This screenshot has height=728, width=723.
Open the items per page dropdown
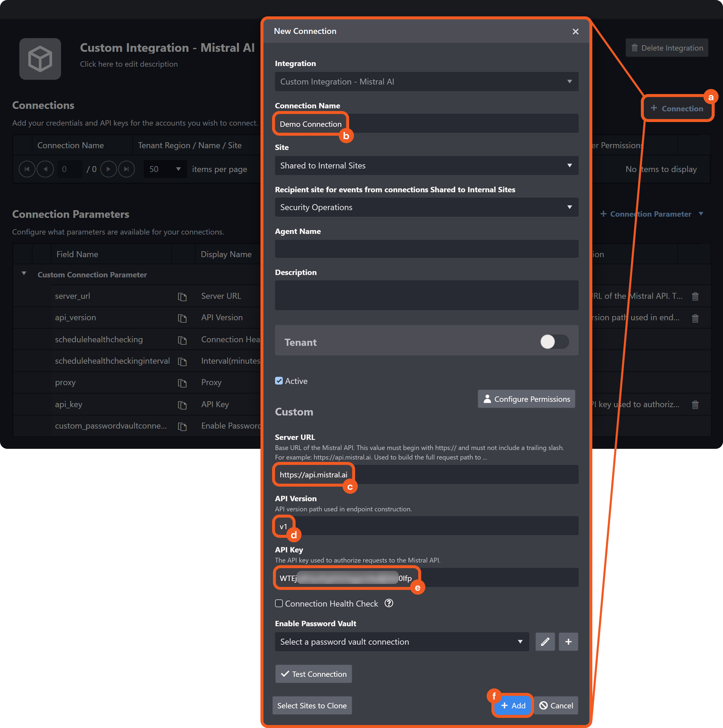point(165,169)
